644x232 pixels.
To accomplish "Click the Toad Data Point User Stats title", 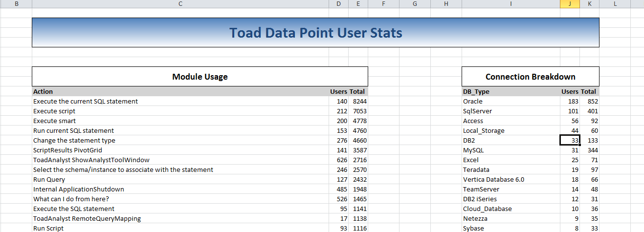I will [x=315, y=33].
